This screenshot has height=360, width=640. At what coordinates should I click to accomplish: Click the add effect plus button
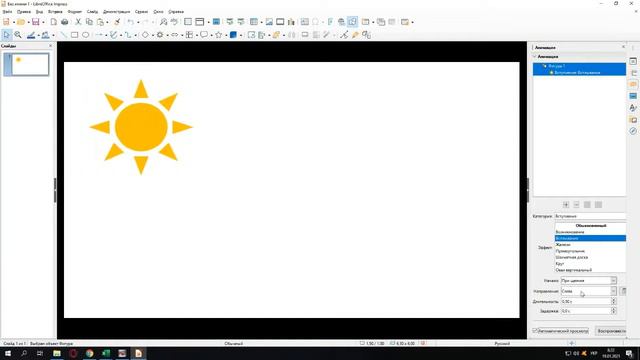tap(566, 205)
